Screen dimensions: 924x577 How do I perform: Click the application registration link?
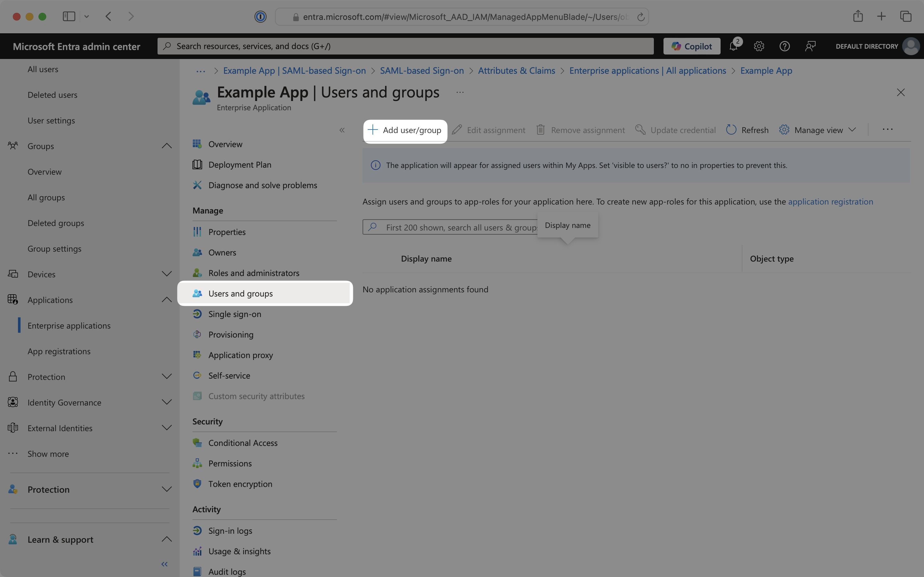tap(830, 202)
